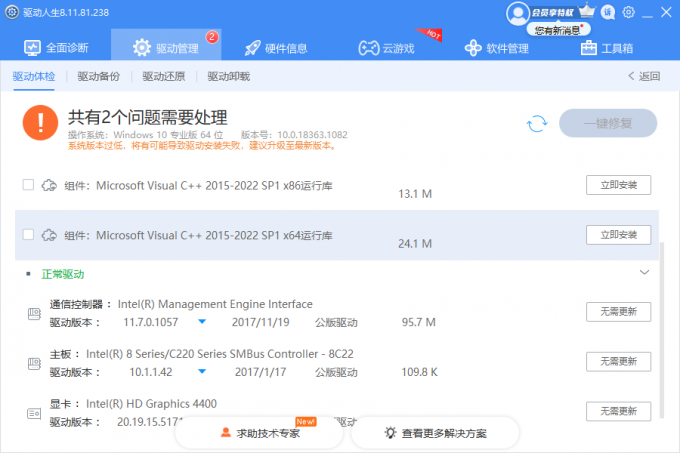Click 查看更多解决方案 button

[435, 433]
